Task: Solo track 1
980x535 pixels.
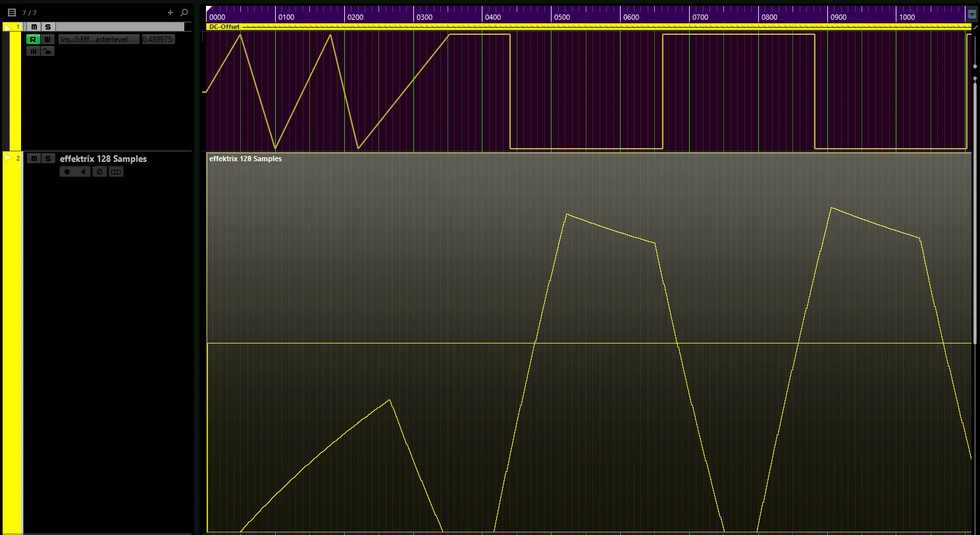Action: pyautogui.click(x=47, y=27)
